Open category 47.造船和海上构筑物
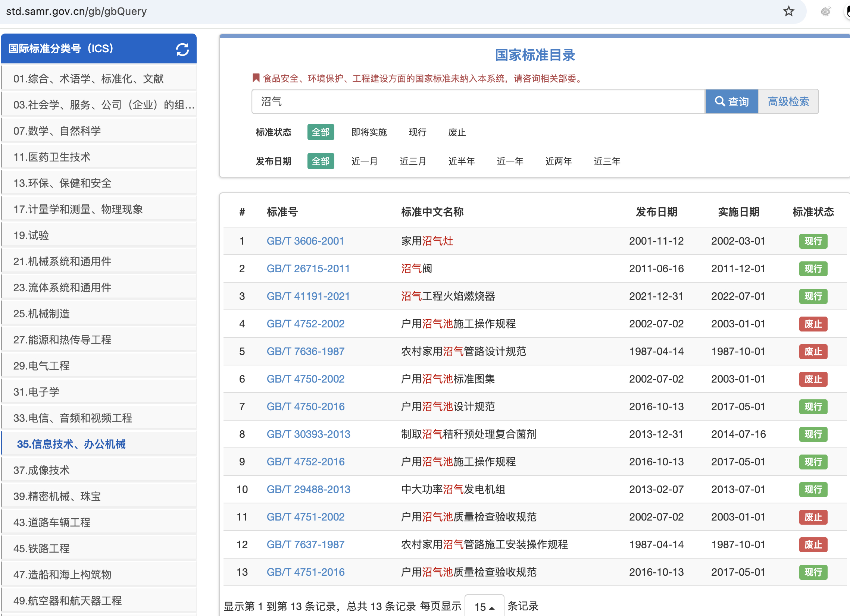 coord(99,575)
